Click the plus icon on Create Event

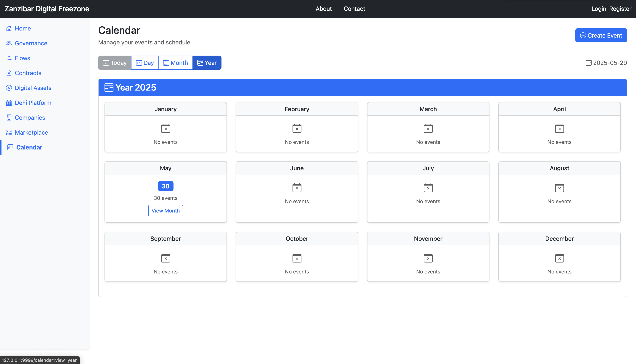coord(583,35)
